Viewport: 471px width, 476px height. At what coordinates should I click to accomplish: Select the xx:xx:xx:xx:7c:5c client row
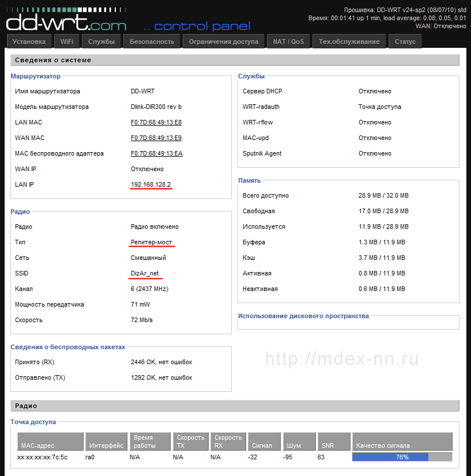point(235,457)
